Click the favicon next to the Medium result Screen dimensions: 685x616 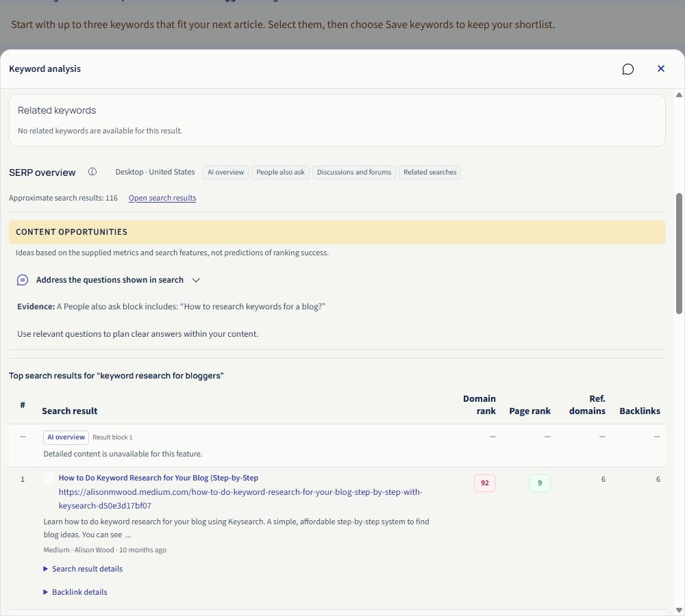click(49, 478)
